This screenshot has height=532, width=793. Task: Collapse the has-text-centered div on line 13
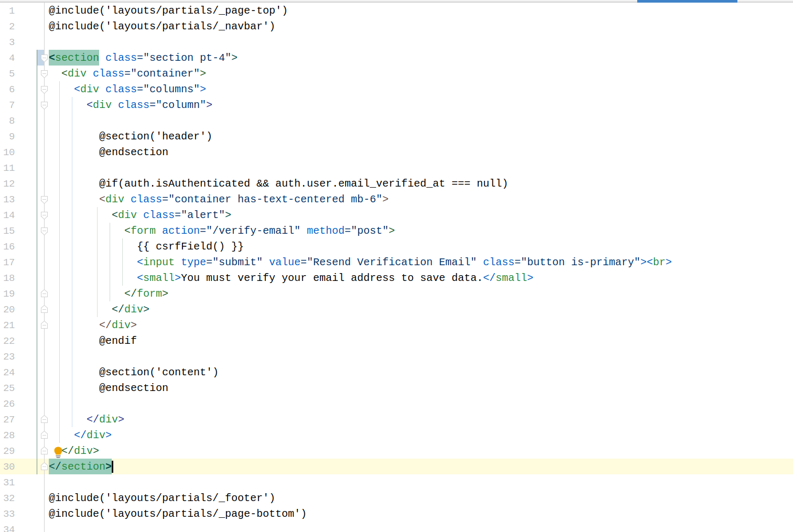(x=44, y=199)
